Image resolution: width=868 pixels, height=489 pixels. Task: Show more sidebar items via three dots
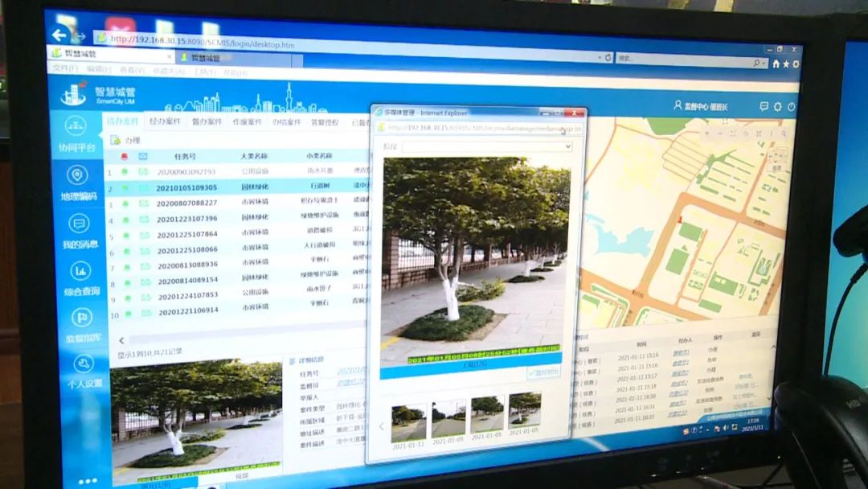coord(87,481)
